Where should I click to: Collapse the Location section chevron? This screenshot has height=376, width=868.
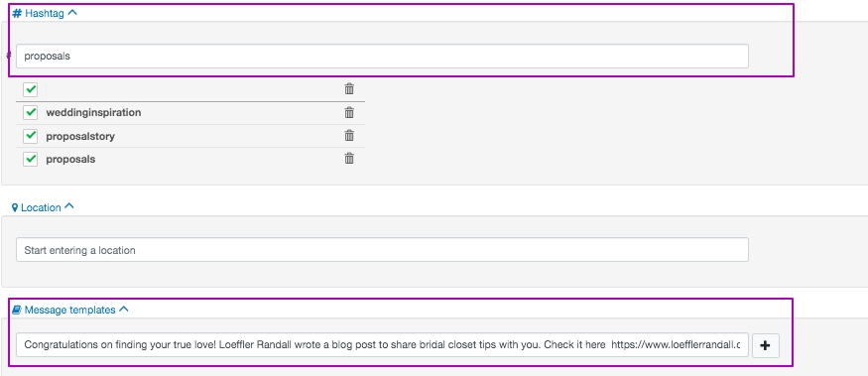click(x=69, y=206)
